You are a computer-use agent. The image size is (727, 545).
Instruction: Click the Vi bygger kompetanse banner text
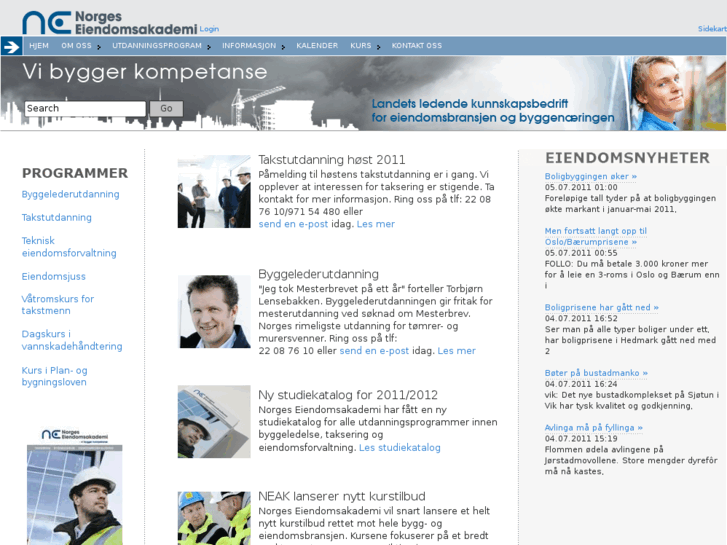(145, 72)
